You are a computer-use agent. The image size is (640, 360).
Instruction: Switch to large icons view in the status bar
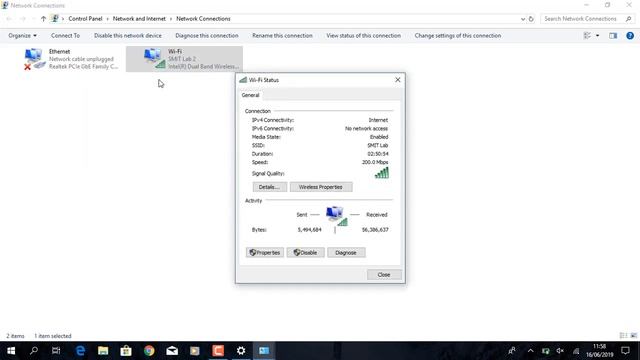pyautogui.click(x=633, y=336)
